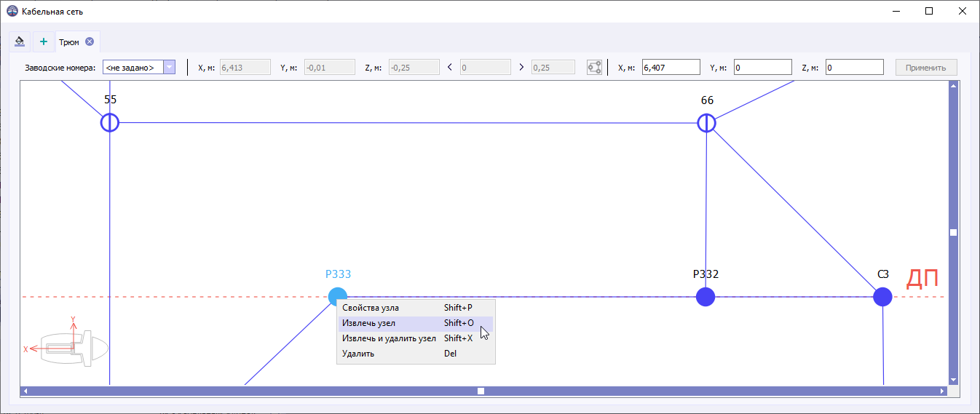
Task: Focus the editable Z, м input field
Action: (854, 68)
